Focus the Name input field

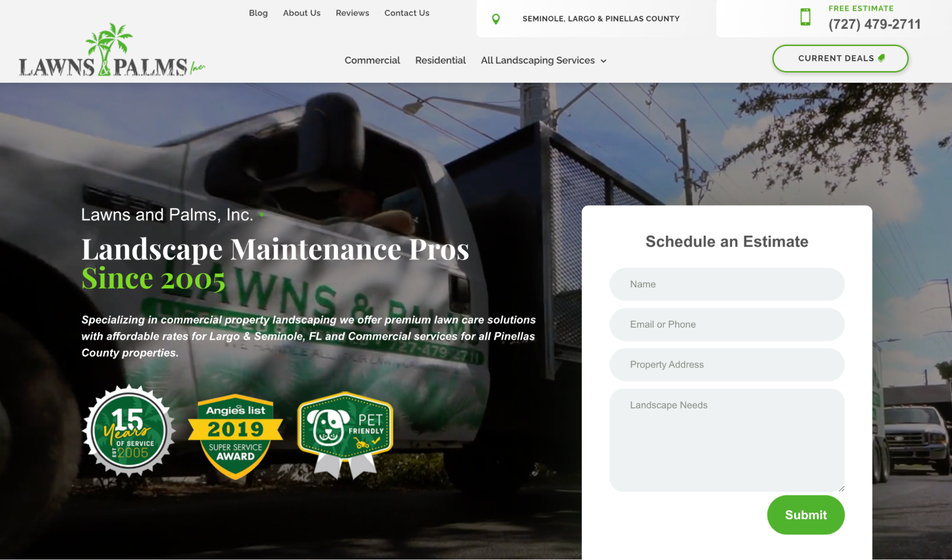tap(727, 284)
